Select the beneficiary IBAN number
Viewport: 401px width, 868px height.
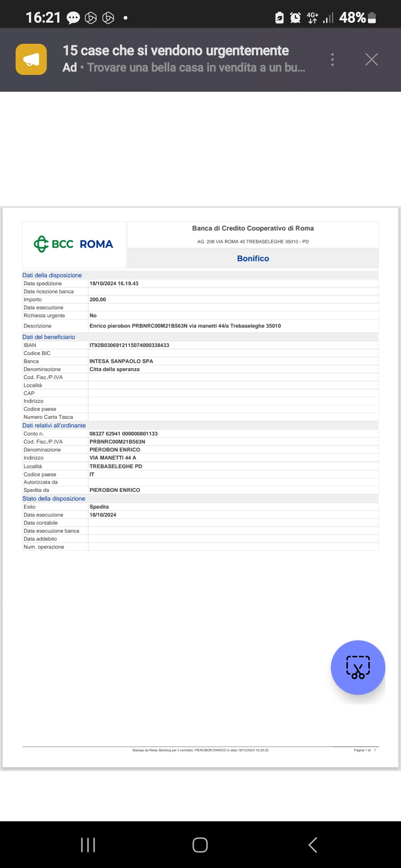coord(129,345)
